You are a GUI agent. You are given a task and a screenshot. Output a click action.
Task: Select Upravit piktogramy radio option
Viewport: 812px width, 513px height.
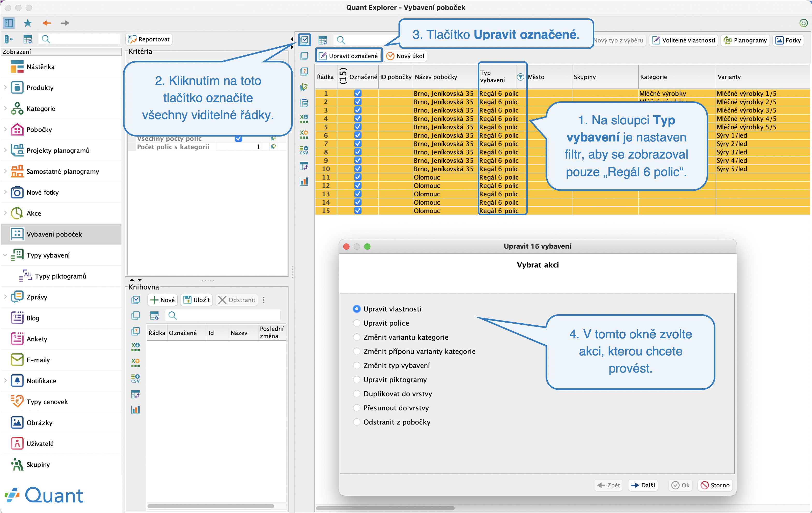tap(357, 380)
